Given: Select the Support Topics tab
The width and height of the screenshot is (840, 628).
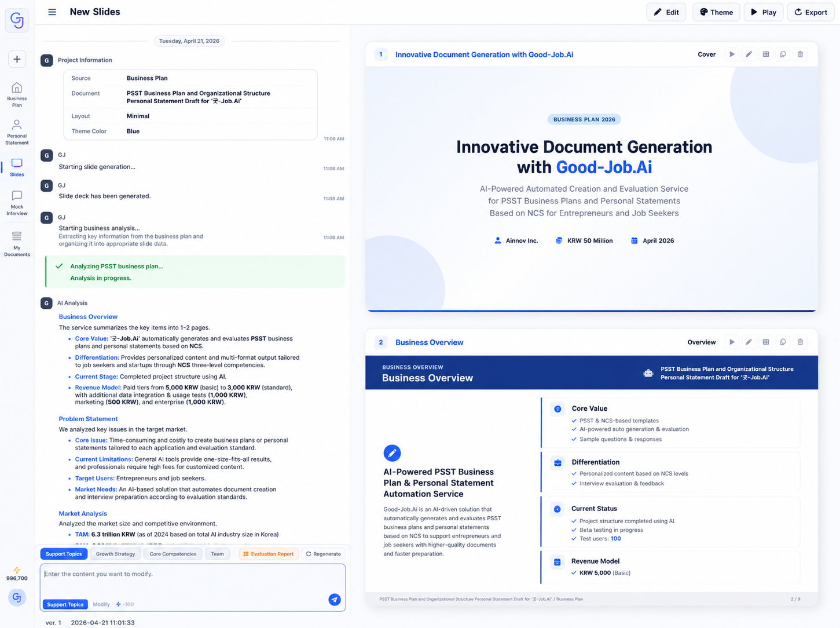Looking at the screenshot, I should (x=64, y=554).
